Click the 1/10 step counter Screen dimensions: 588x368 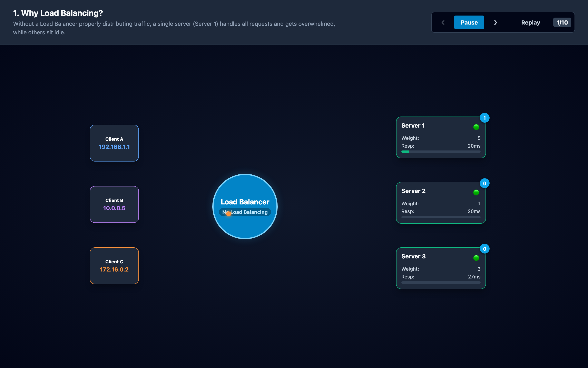tap(562, 22)
